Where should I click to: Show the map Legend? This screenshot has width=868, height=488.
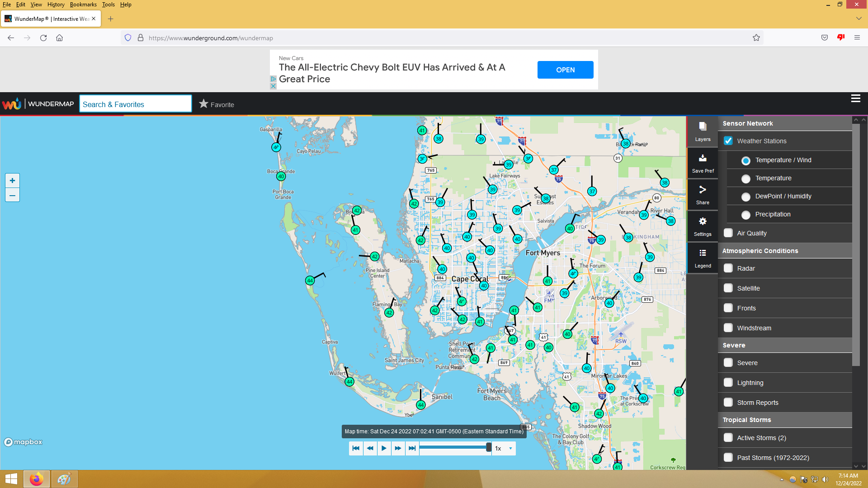point(703,258)
